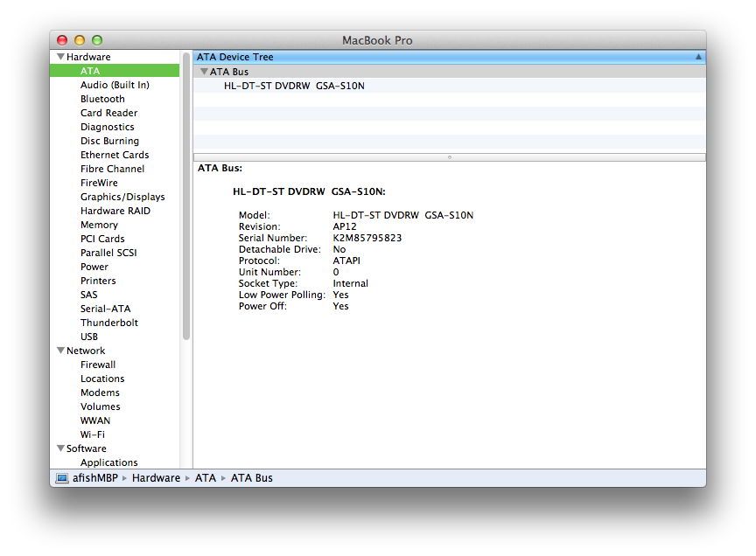Viewport: 756px width, 556px height.
Task: Show Graphics/Displays details
Action: click(122, 197)
